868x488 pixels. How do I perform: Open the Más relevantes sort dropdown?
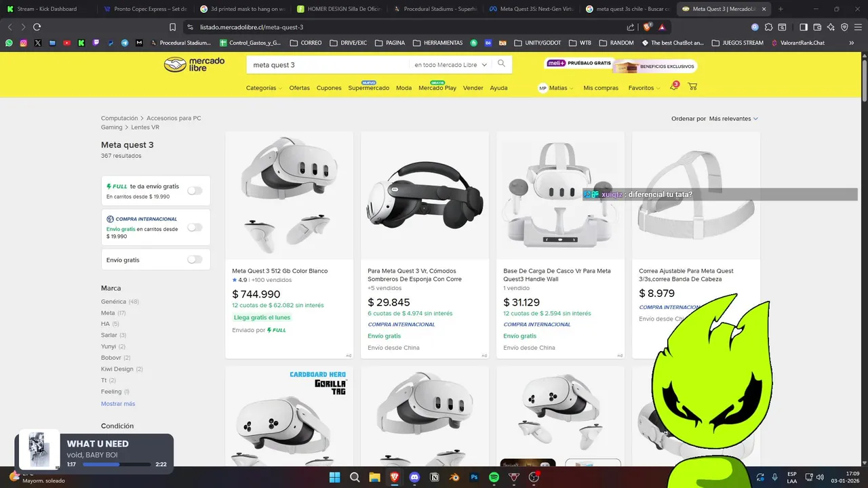click(734, 119)
